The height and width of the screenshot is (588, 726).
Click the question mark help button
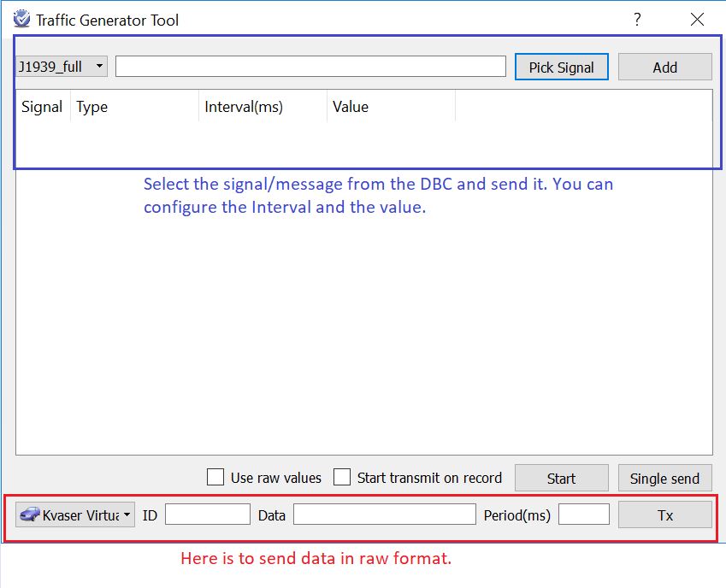[x=638, y=20]
